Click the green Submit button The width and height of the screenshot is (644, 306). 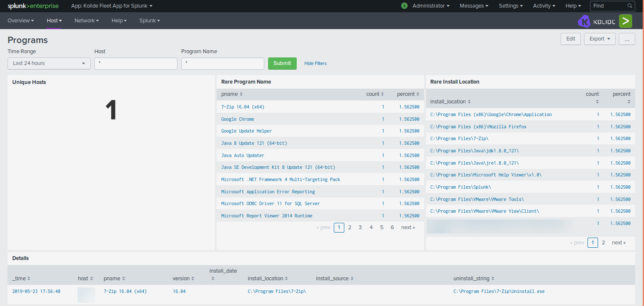pos(282,63)
